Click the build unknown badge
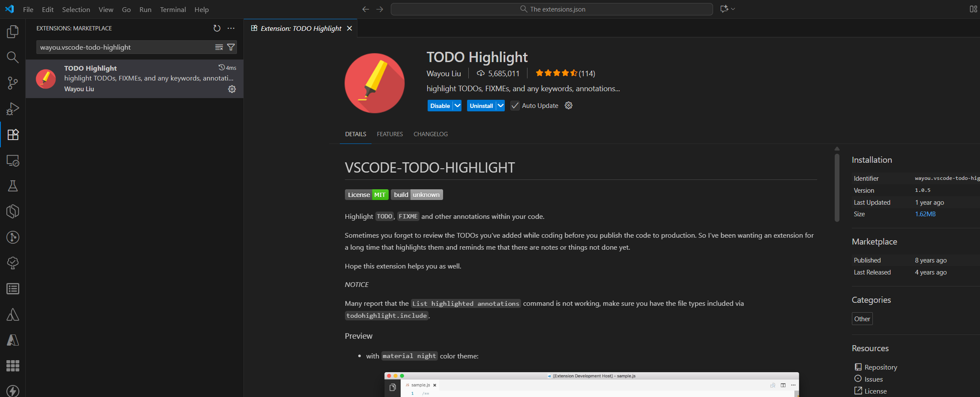This screenshot has height=397, width=980. click(x=417, y=195)
